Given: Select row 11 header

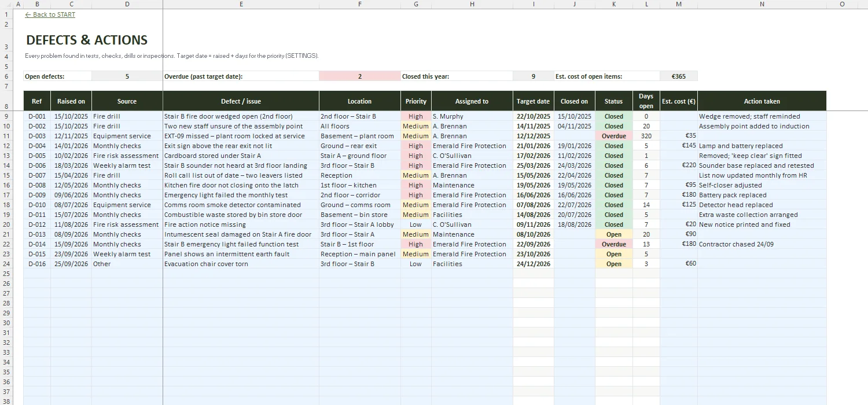Looking at the screenshot, I should click(x=7, y=136).
